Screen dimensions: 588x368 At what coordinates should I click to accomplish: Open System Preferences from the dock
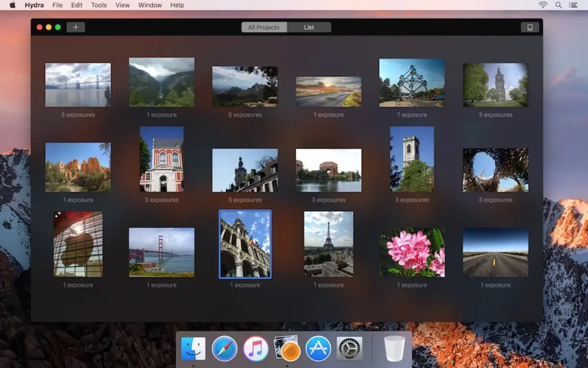(349, 348)
